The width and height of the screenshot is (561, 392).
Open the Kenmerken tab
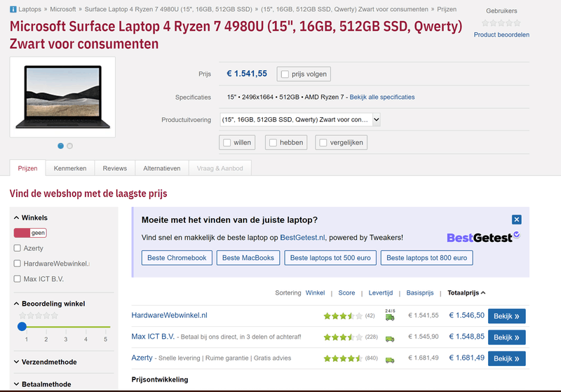coord(70,168)
